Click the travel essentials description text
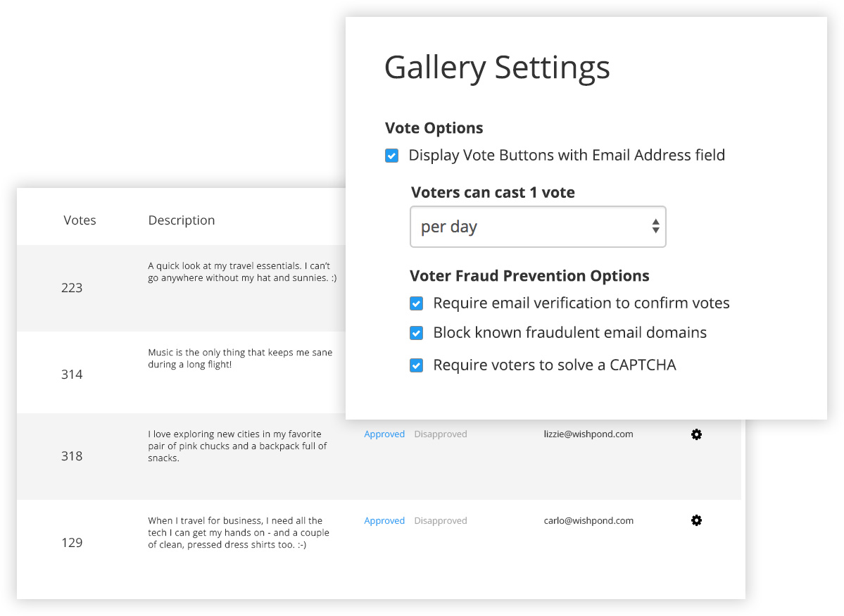This screenshot has width=844, height=616. point(242,272)
